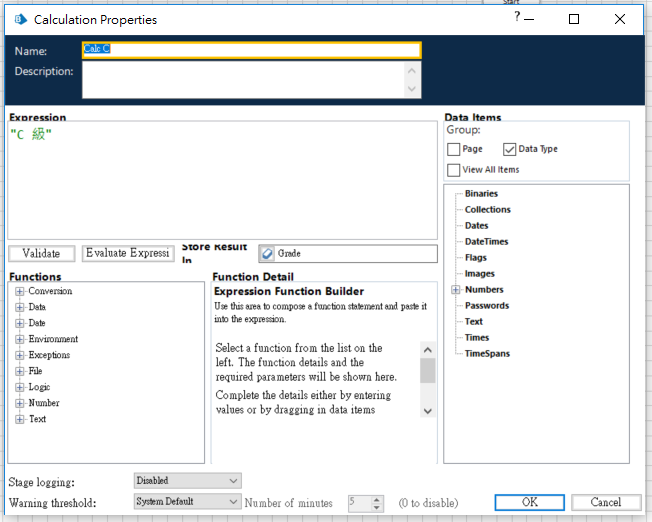The height and width of the screenshot is (522, 652).
Task: Open the Stage logging dropdown
Action: (x=188, y=481)
